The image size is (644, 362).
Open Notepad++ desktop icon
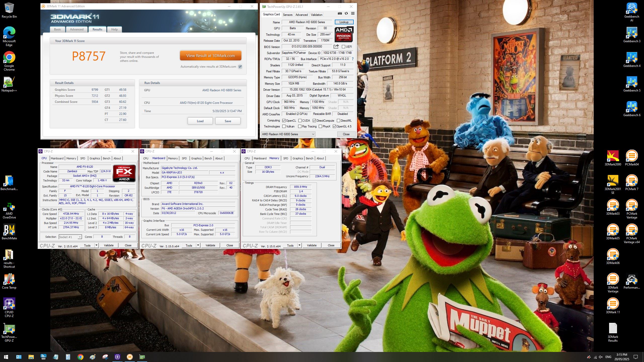tap(9, 84)
